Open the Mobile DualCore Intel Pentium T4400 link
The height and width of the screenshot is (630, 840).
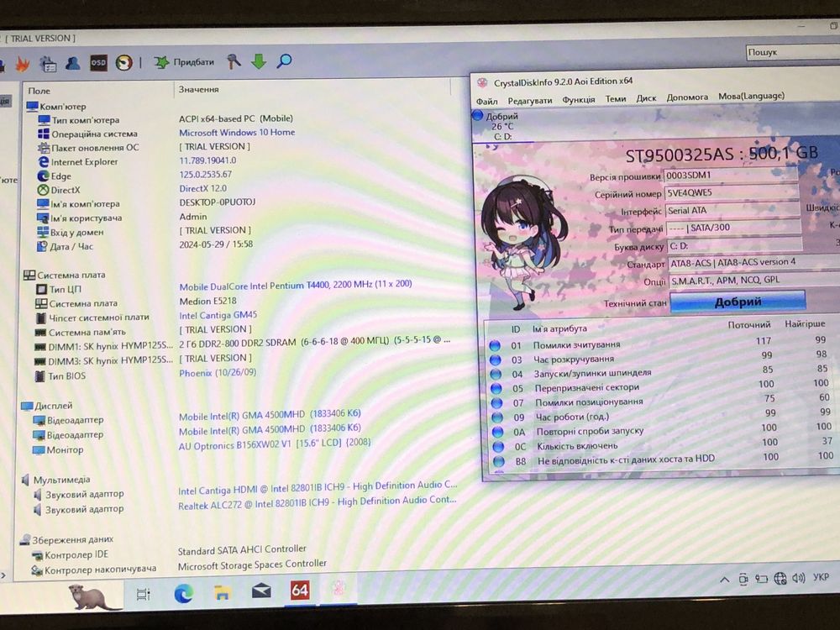pyautogui.click(x=295, y=285)
